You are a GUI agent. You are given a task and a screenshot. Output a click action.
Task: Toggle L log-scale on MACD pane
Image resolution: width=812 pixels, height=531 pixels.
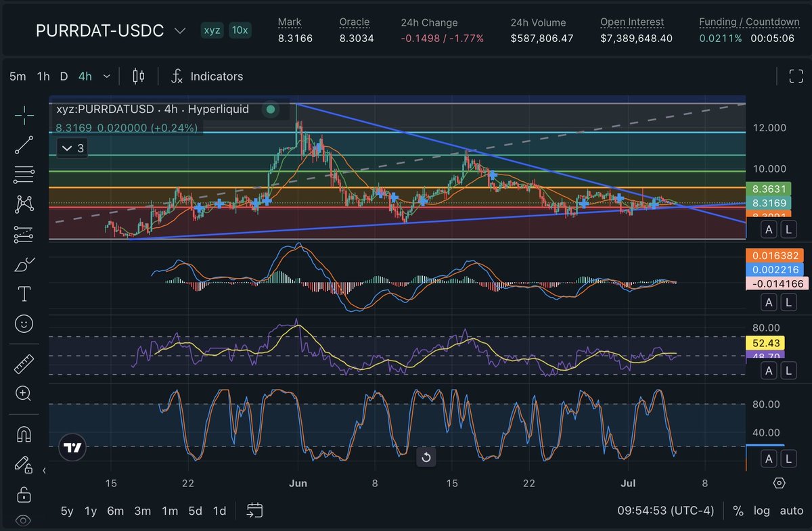788,303
